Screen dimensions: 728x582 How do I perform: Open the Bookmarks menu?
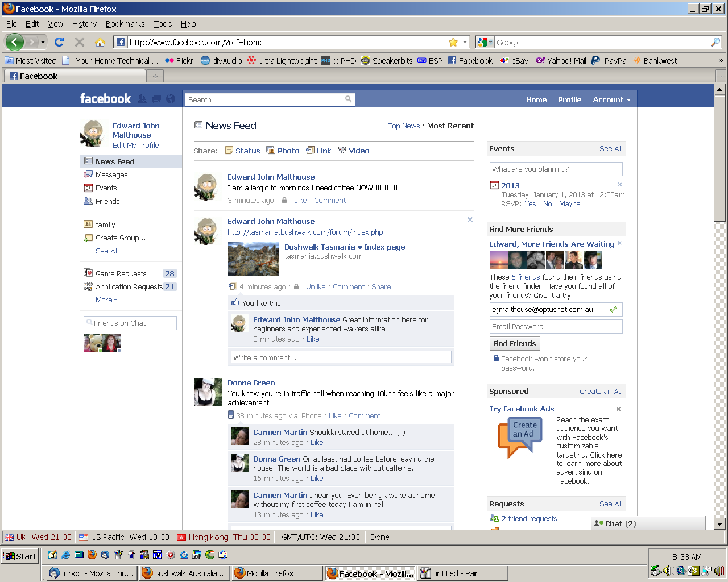click(125, 24)
